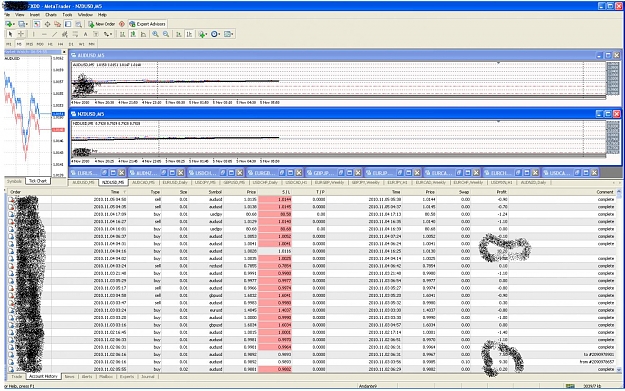625x391 pixels.
Task: Select the Text (A) drawing tool
Action: pos(85,34)
